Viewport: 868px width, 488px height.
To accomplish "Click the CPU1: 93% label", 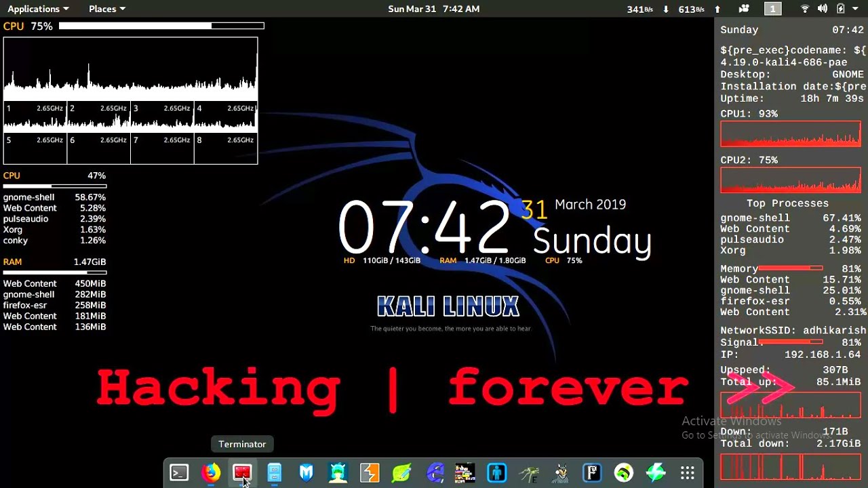I will [749, 114].
